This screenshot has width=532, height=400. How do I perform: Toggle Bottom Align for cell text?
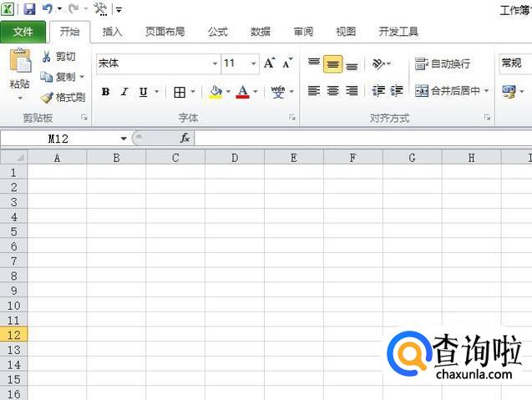click(x=352, y=65)
